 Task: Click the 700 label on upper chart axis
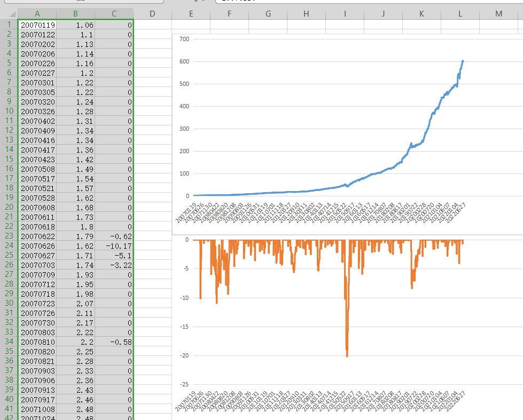[184, 39]
